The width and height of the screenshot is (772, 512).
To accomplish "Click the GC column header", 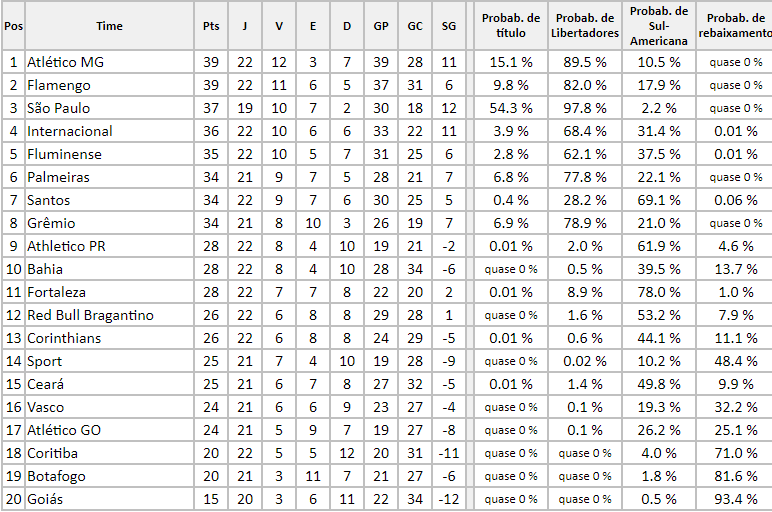I will pyautogui.click(x=414, y=26).
